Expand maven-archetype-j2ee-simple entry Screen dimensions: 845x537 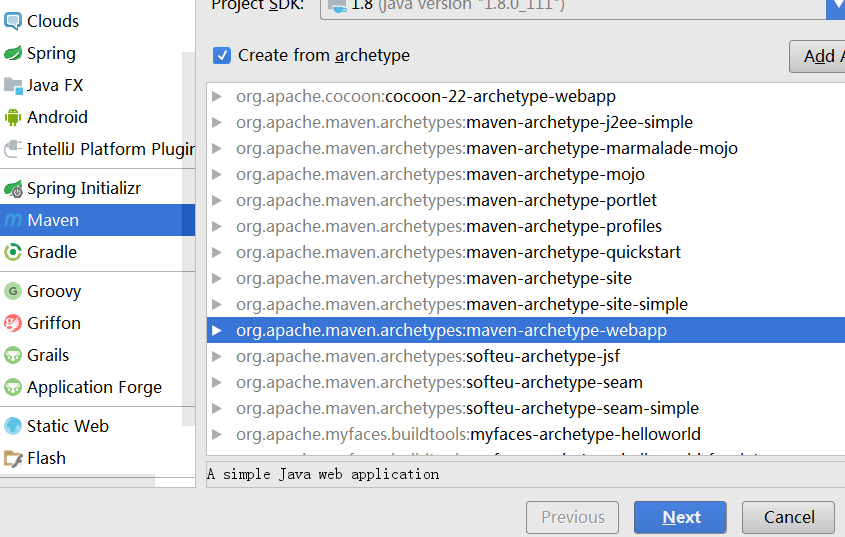point(217,122)
